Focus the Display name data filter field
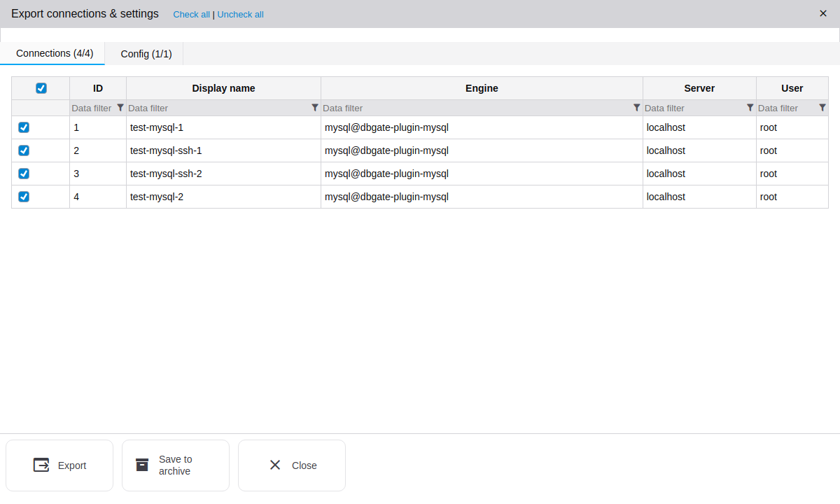Screen dimensions: 840x504 tap(217, 108)
